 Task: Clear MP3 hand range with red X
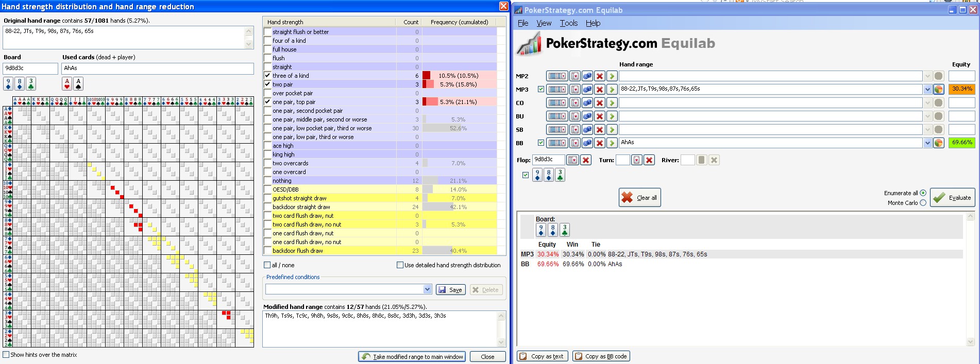(x=600, y=89)
